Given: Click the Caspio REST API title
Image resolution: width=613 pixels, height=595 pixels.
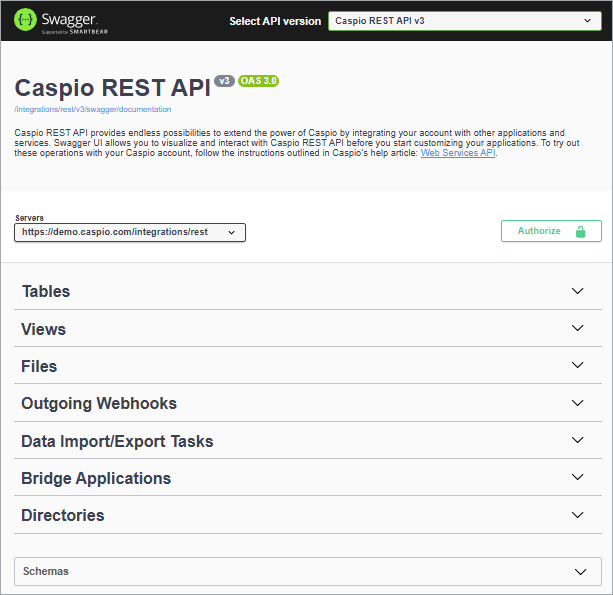Looking at the screenshot, I should 113,87.
